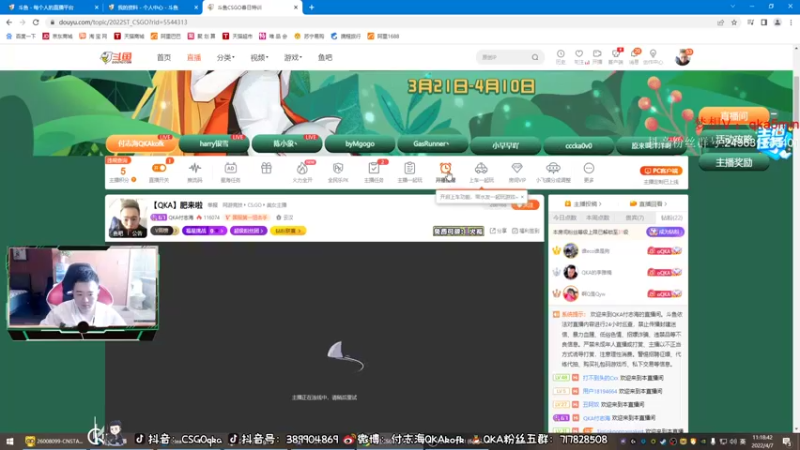Open the 关注 heart icon in header
This screenshot has height=450, width=800.
tap(579, 54)
